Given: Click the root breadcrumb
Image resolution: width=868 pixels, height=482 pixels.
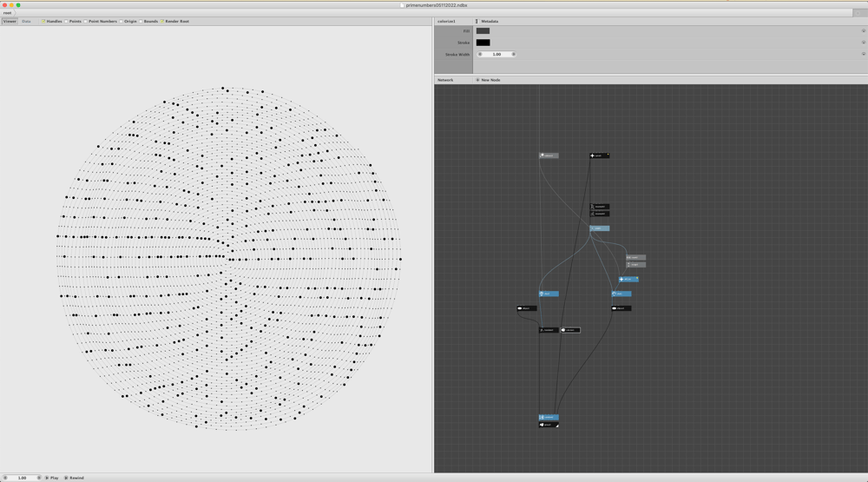Looking at the screenshot, I should 7,13.
